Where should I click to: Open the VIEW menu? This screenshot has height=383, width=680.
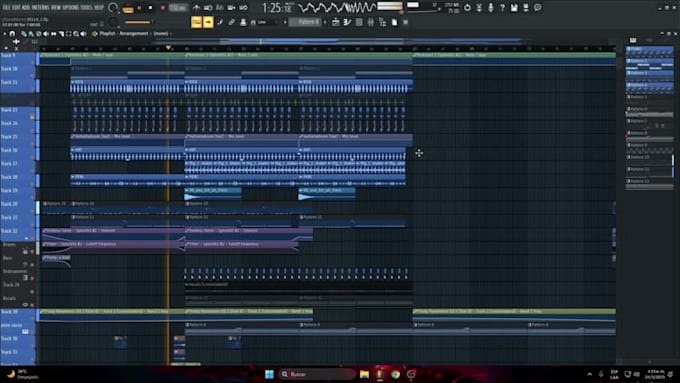tap(56, 7)
